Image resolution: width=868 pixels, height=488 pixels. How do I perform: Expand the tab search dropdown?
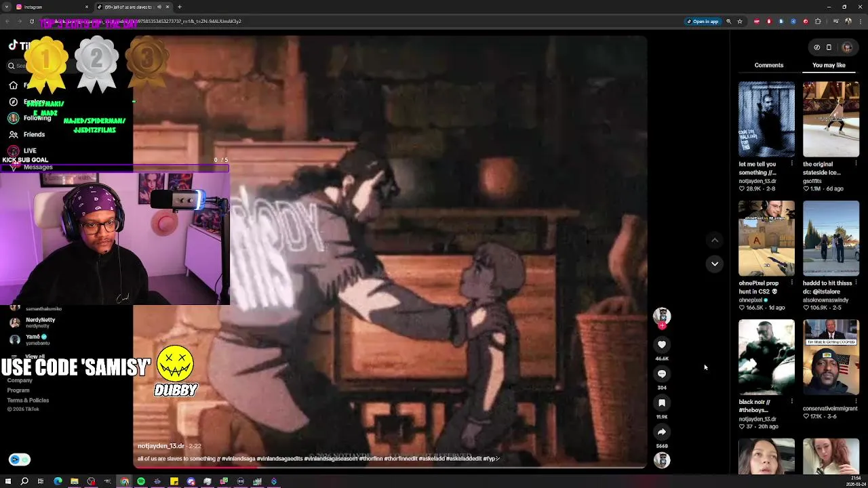(7, 7)
